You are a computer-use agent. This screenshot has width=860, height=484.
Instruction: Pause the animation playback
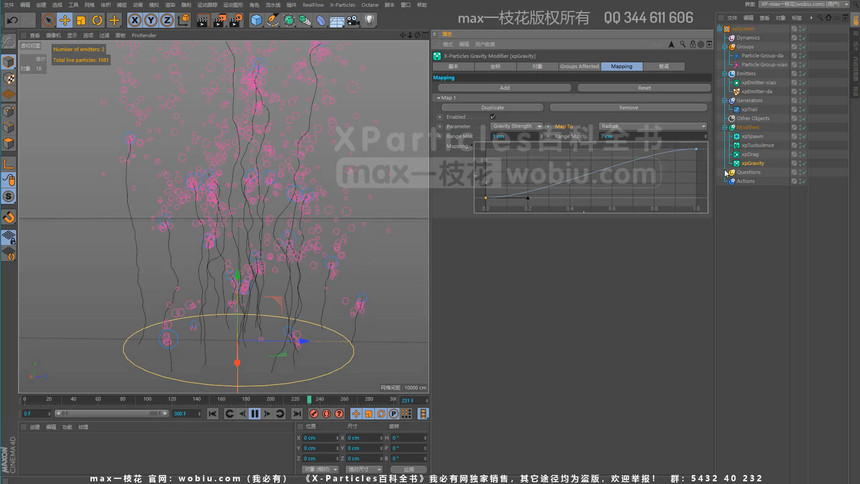click(x=254, y=414)
